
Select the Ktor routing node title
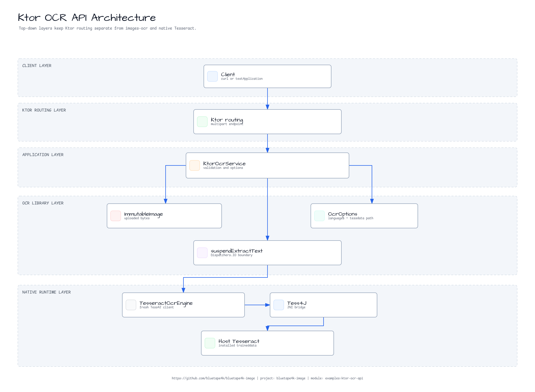227,120
